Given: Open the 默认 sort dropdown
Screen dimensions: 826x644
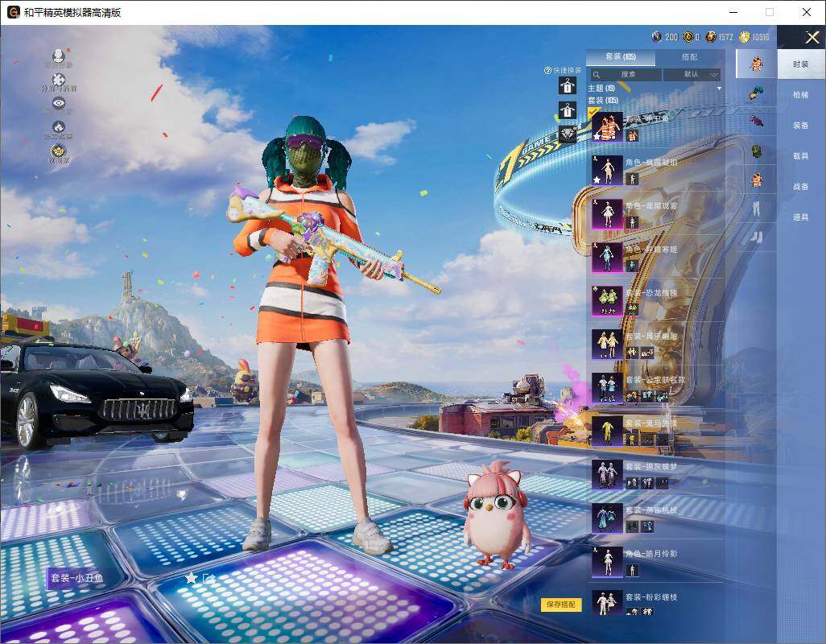Looking at the screenshot, I should [x=692, y=75].
